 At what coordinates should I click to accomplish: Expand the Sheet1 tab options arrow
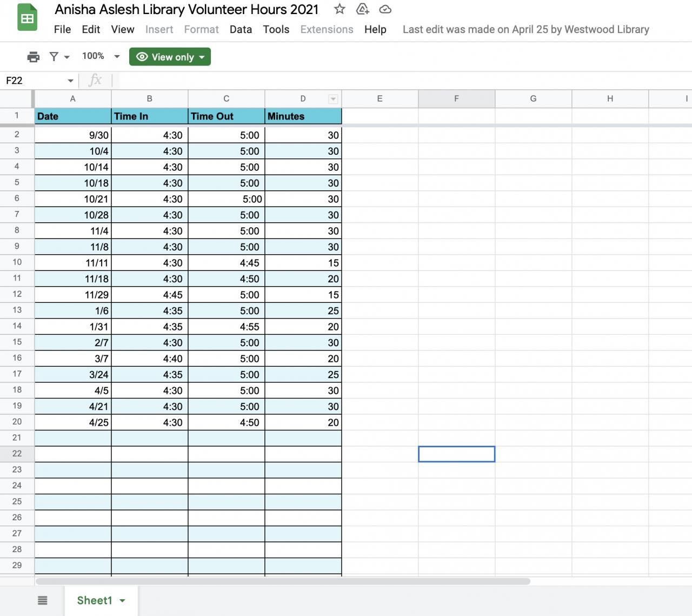(x=123, y=601)
